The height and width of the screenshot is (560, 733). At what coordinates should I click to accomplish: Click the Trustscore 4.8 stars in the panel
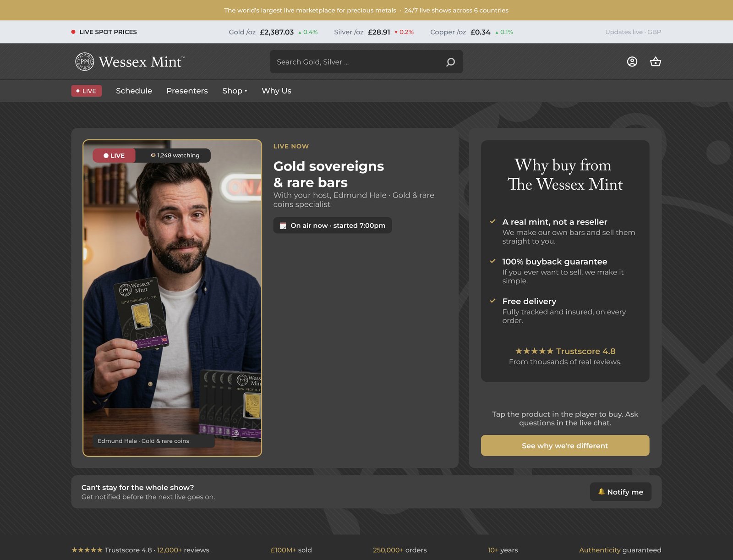tap(534, 351)
